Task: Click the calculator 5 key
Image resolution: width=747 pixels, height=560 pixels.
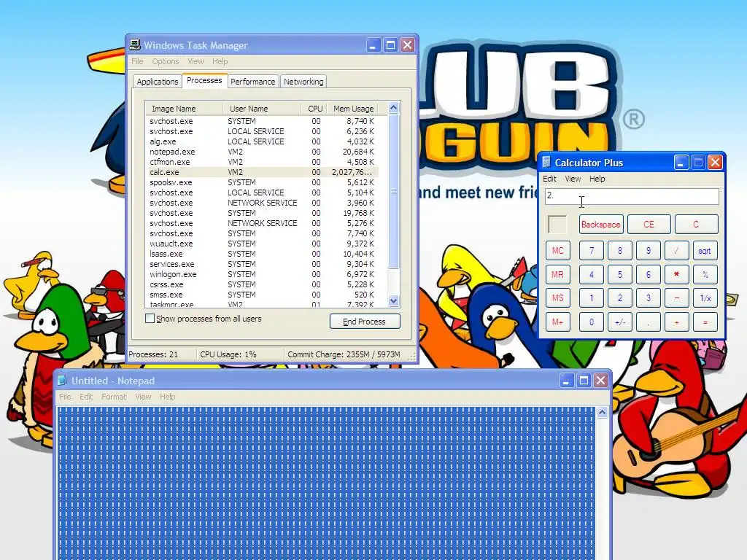Action: pyautogui.click(x=620, y=275)
